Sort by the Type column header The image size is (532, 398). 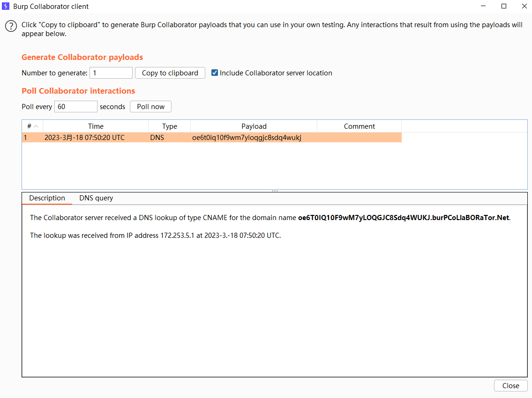(x=169, y=126)
